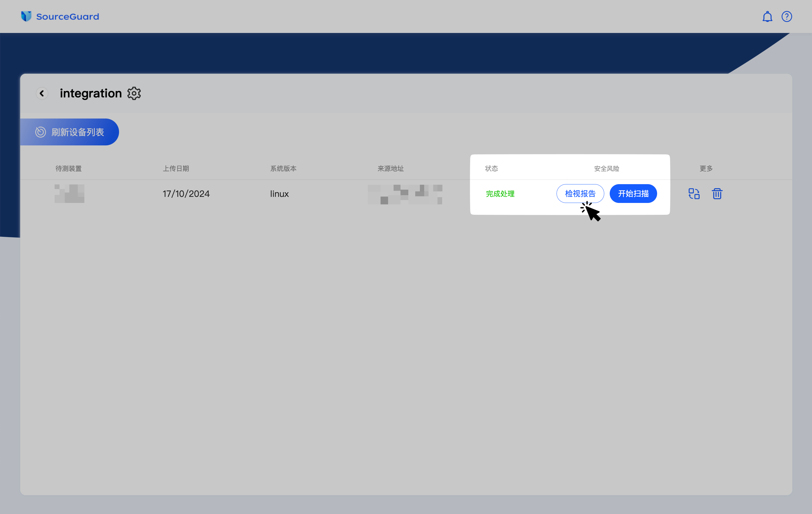Open 检视报告 report button
The width and height of the screenshot is (812, 514).
580,194
